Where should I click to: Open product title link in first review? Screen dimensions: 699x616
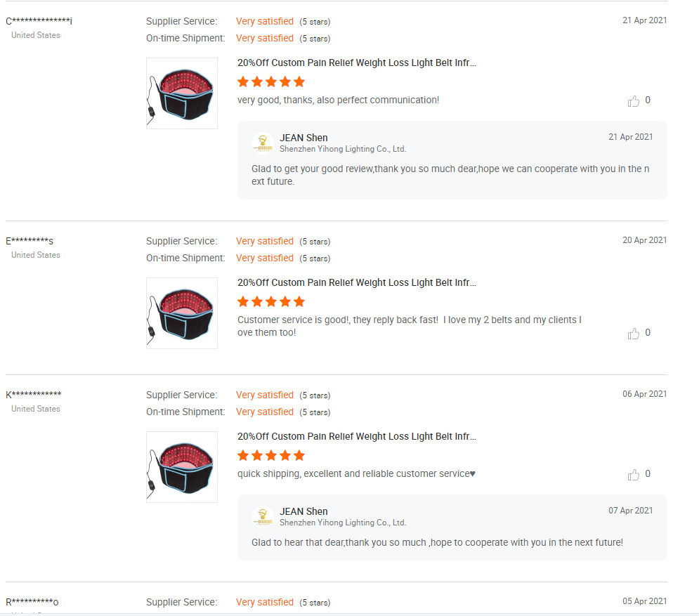(x=357, y=63)
